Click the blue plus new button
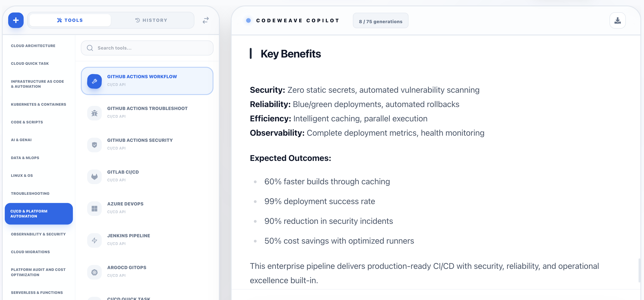The width and height of the screenshot is (644, 300). pyautogui.click(x=16, y=20)
